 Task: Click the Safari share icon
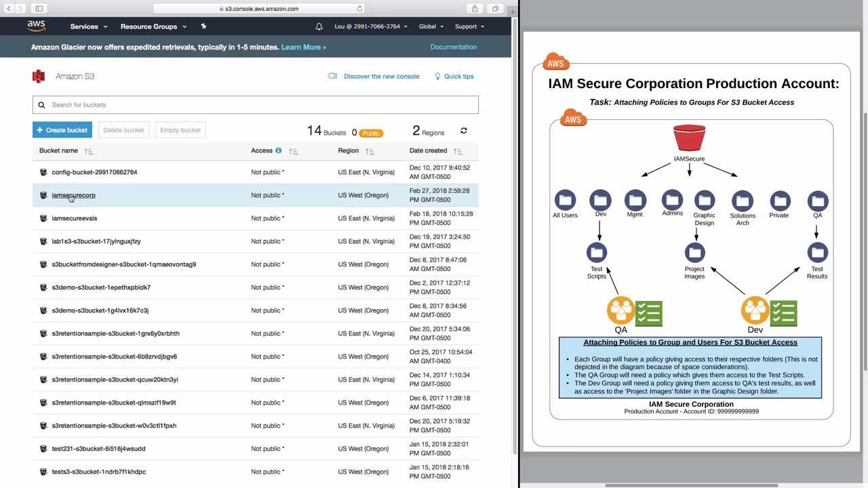(x=475, y=9)
